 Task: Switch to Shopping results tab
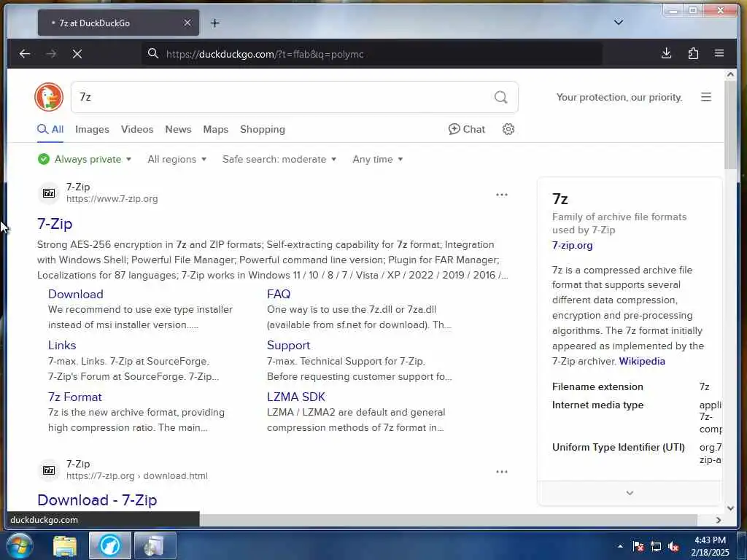tap(263, 129)
